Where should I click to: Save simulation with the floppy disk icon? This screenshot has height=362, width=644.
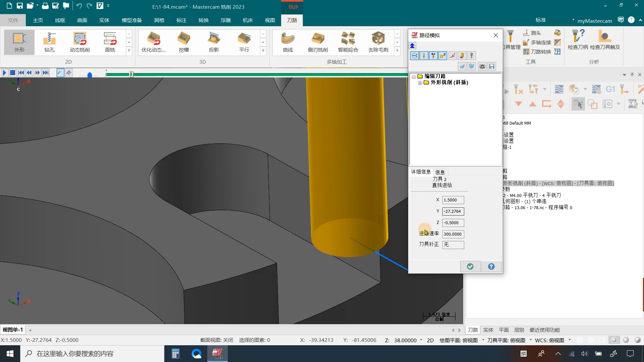pos(492,66)
